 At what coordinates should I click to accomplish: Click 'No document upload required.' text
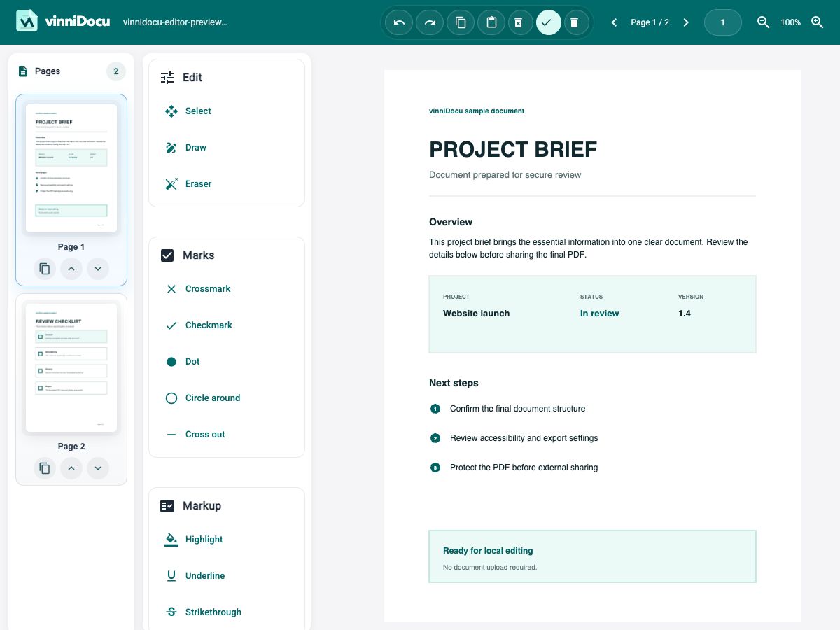[490, 568]
